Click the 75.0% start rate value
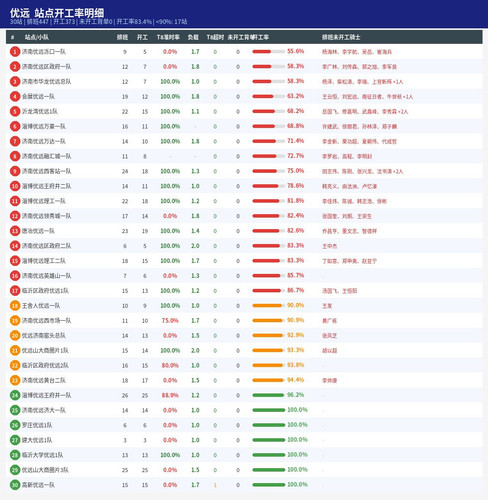This screenshot has width=488, height=500. coord(296,171)
